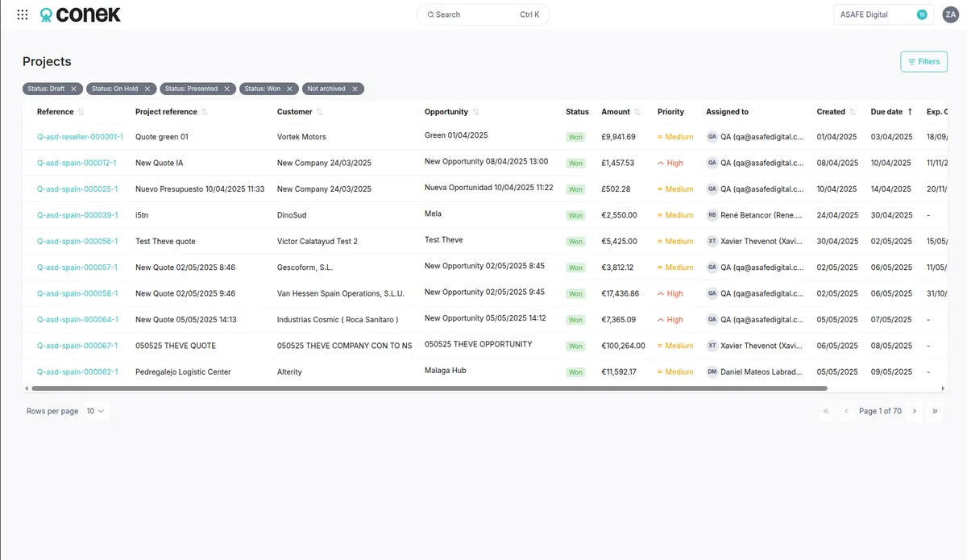
Task: Sort by Amount column arrows
Action: [637, 112]
